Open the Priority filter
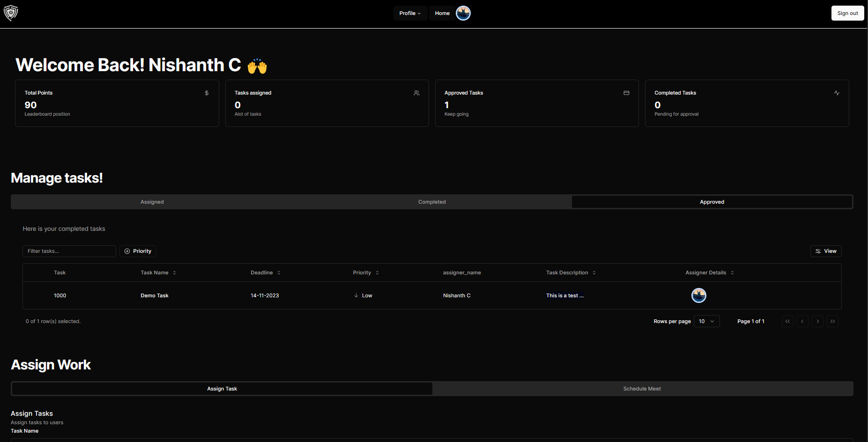This screenshot has width=868, height=442. (x=138, y=251)
